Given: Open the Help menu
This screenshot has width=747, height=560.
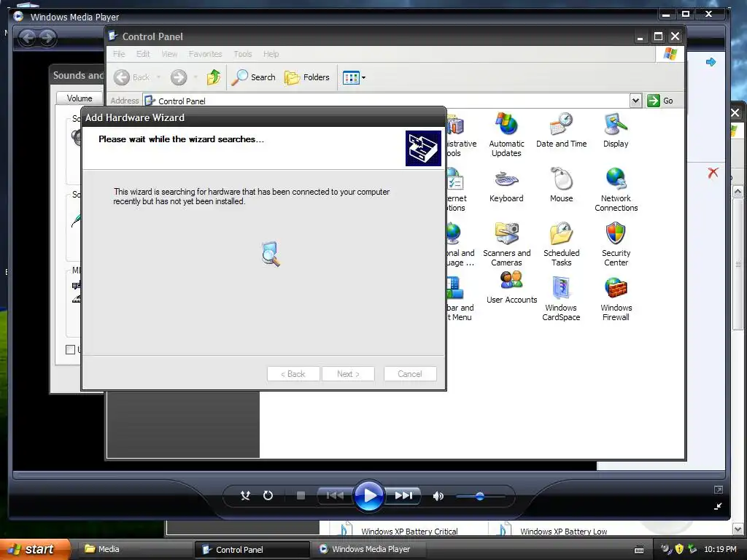Looking at the screenshot, I should point(271,54).
